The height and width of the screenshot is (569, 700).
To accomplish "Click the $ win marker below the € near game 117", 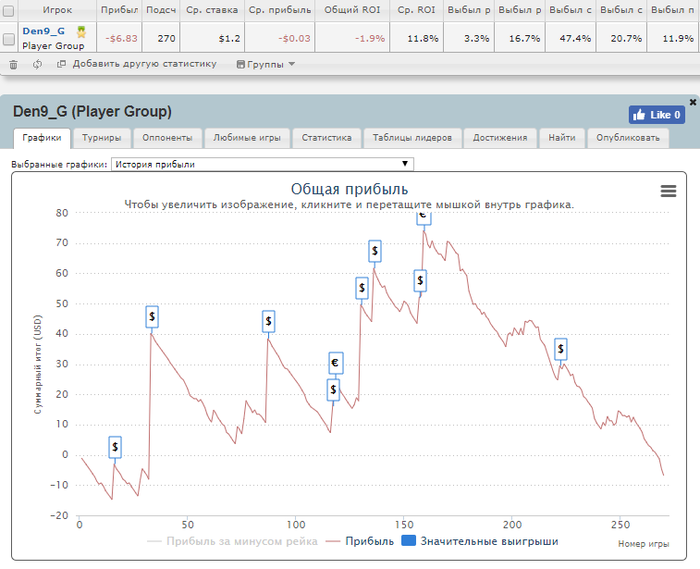I will pyautogui.click(x=333, y=390).
